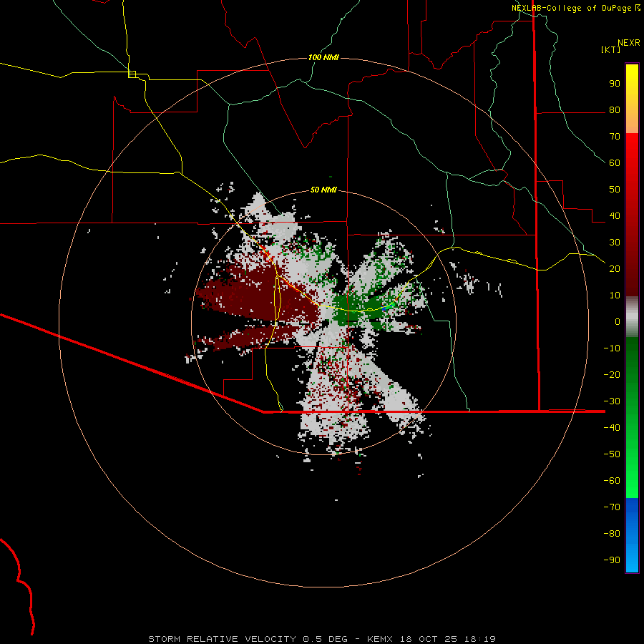
Task: Click the 100 NMI range ring label
Action: tap(323, 57)
